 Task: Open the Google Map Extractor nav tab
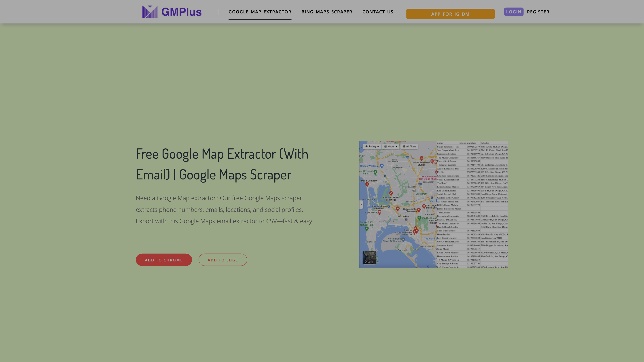[x=260, y=12]
